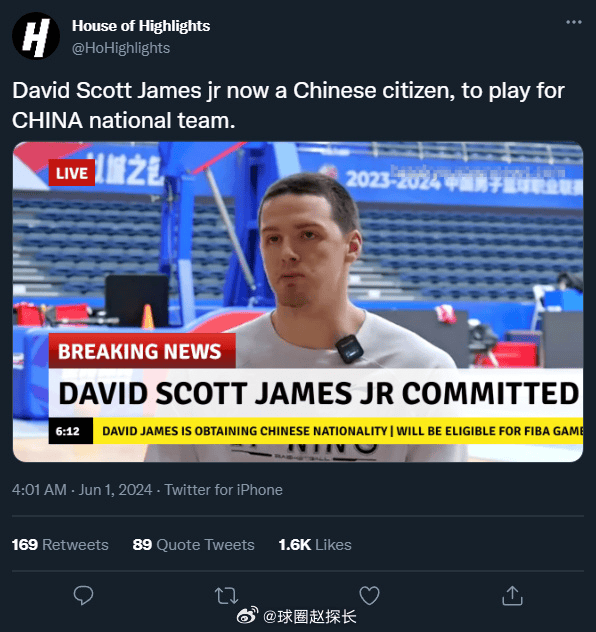The height and width of the screenshot is (632, 596).
Task: View the 169 Retweets list
Action: click(60, 545)
